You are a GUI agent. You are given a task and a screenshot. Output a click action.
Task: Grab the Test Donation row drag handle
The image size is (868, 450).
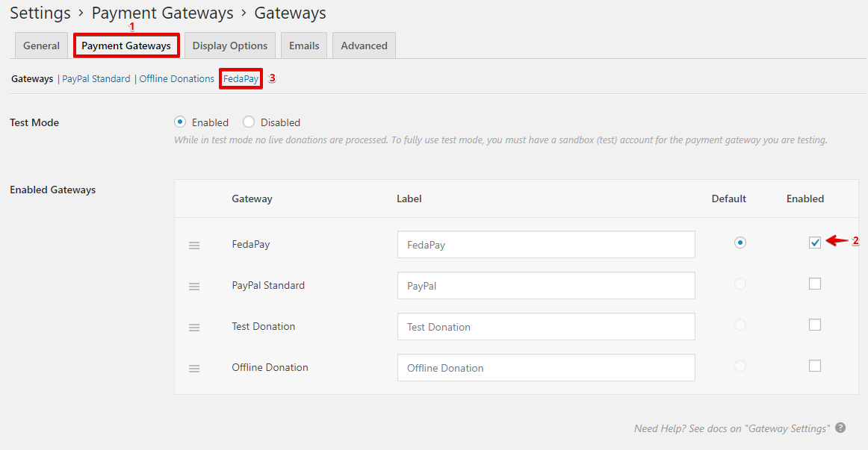(194, 328)
